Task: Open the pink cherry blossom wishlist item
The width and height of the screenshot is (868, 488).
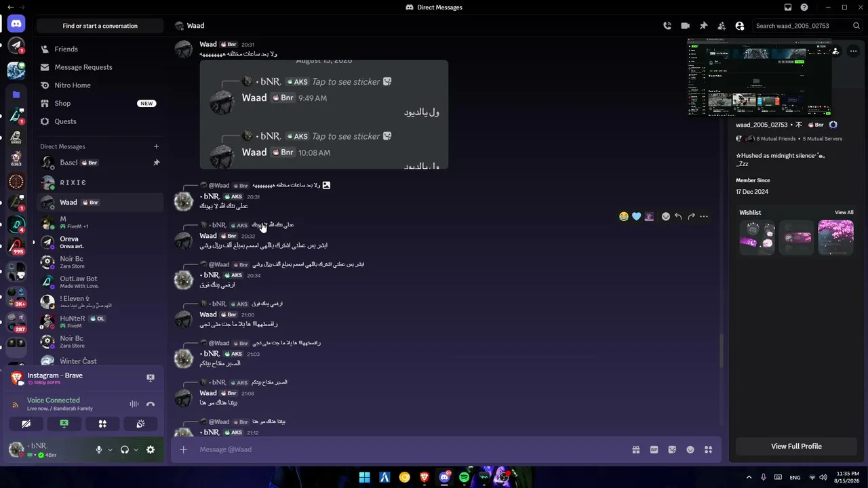Action: (835, 237)
